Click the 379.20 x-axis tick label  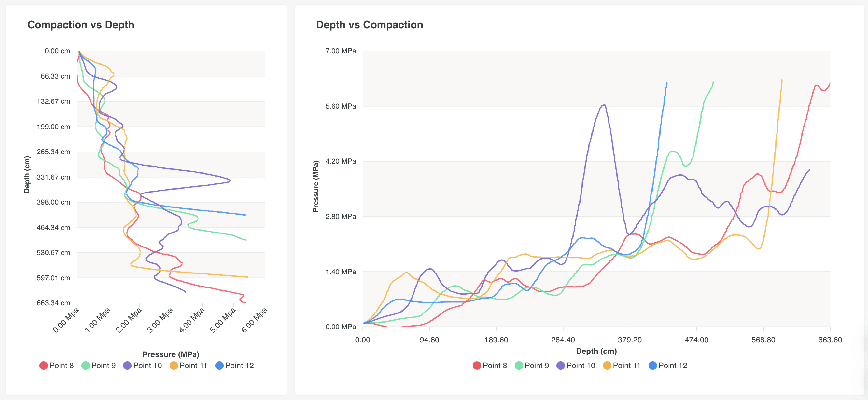(629, 340)
